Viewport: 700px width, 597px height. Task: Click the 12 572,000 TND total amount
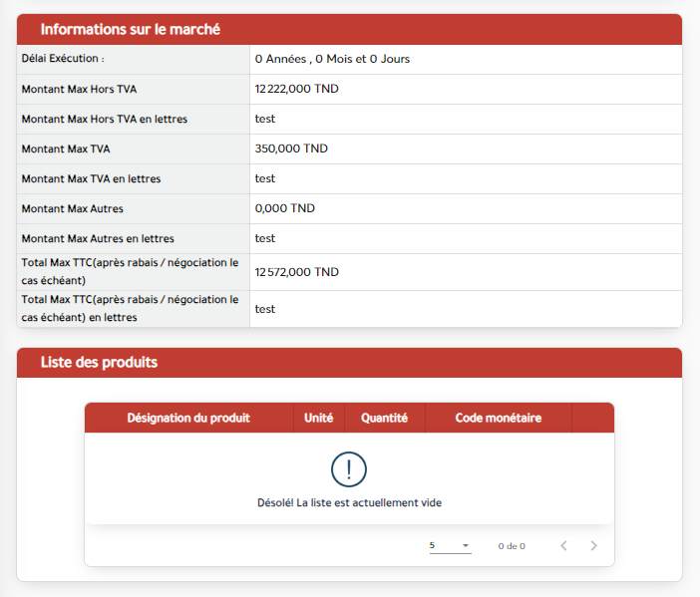(296, 272)
